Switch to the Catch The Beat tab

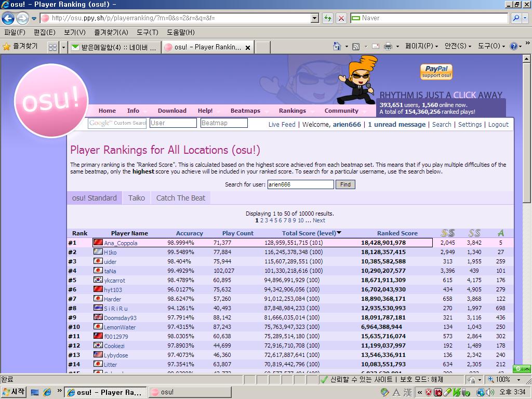pos(180,198)
